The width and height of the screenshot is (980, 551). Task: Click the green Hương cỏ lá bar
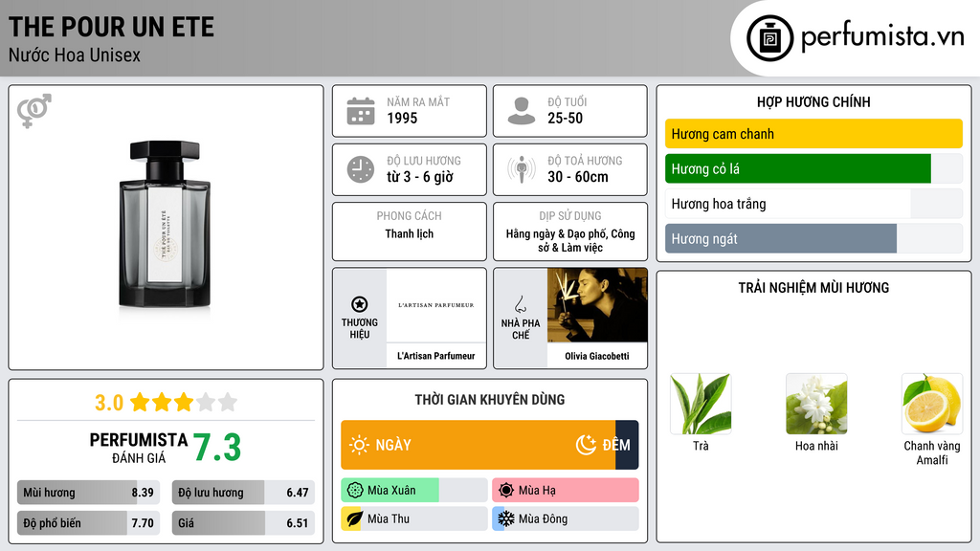point(798,168)
